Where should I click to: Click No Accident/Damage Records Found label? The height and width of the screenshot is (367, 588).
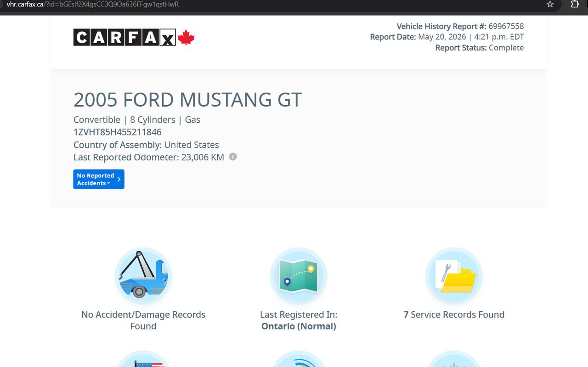(143, 321)
